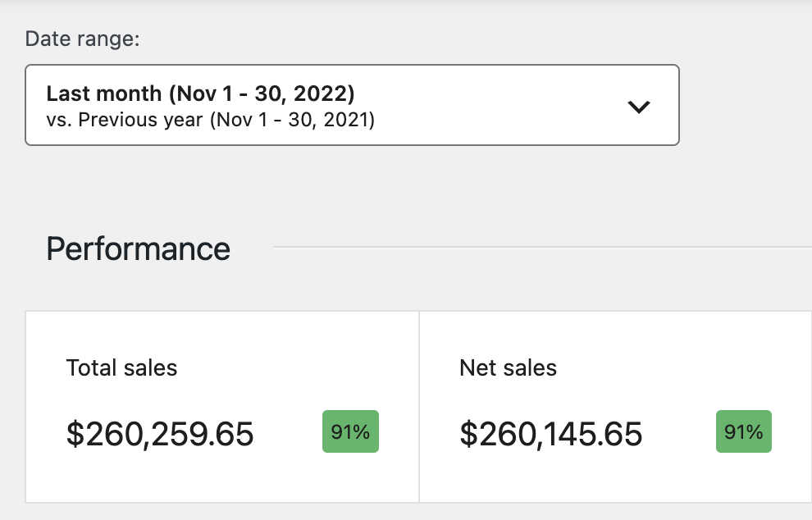Click the border between Total and Net sales cards
The width and height of the screenshot is (812, 520).
pos(419,406)
